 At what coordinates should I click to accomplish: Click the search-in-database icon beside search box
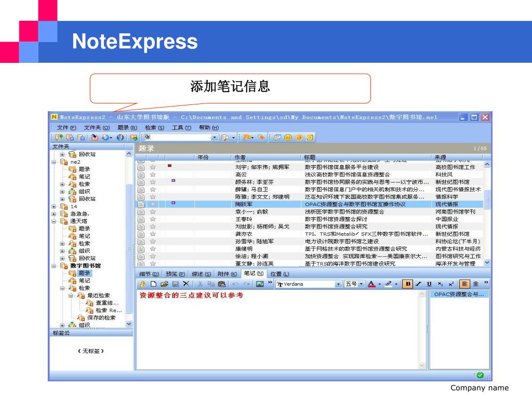coord(224,137)
